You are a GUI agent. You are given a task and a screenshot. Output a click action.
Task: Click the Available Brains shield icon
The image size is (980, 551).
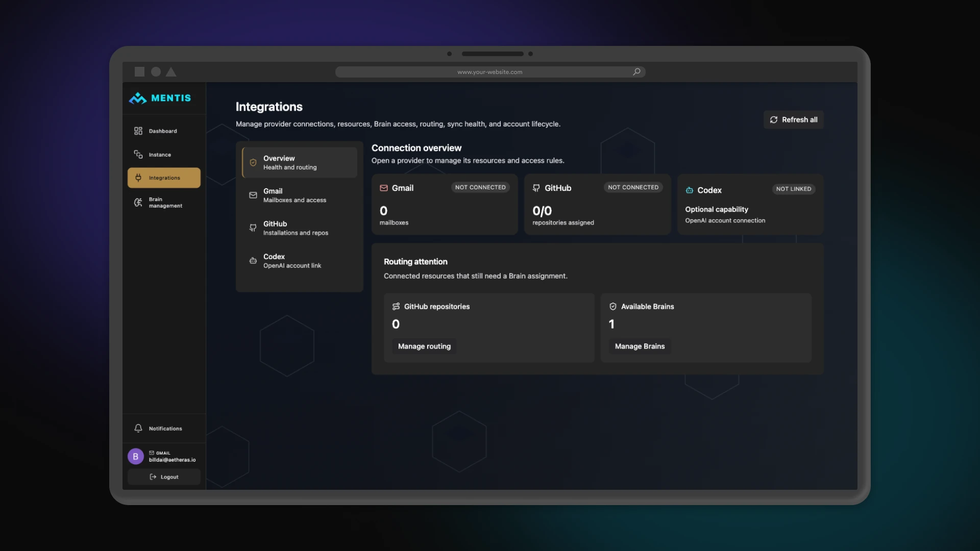(x=613, y=307)
